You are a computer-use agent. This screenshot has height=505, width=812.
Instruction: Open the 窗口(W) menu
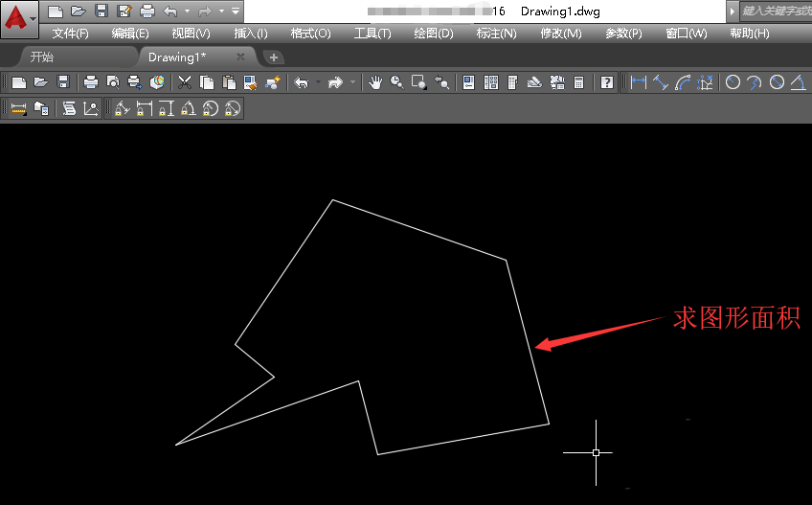pyautogui.click(x=687, y=34)
